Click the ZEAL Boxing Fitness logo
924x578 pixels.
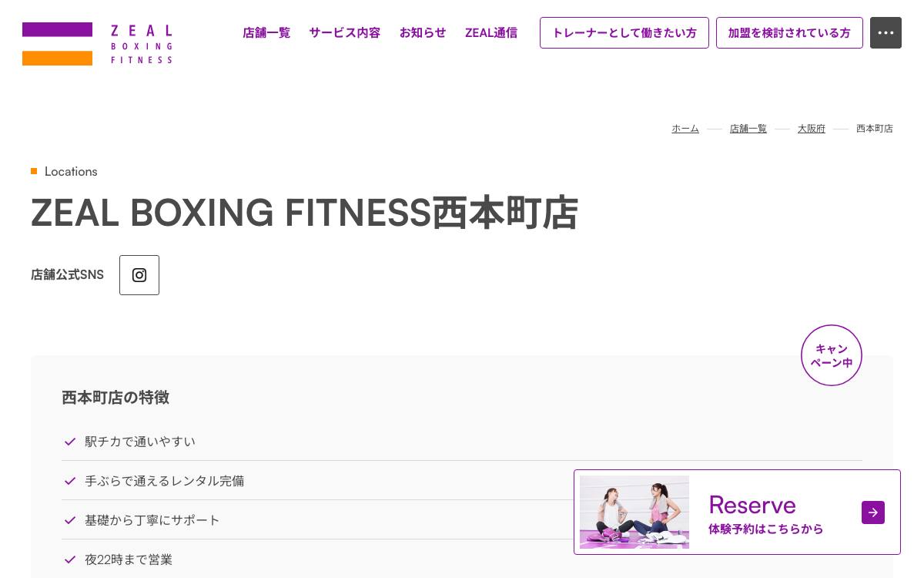pos(97,44)
